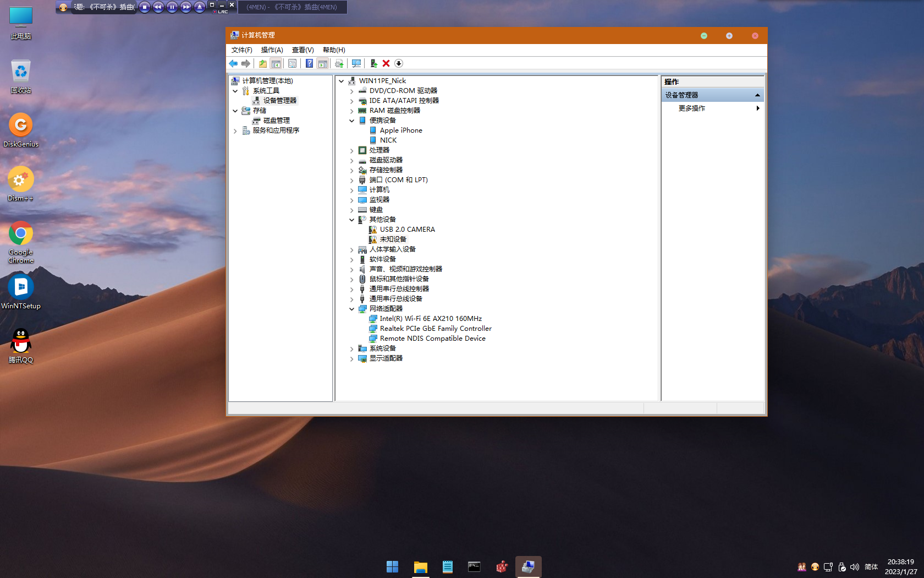Viewport: 924px width, 578px height.
Task: Click the taskbar clock showing 20:38:19
Action: tap(900, 562)
